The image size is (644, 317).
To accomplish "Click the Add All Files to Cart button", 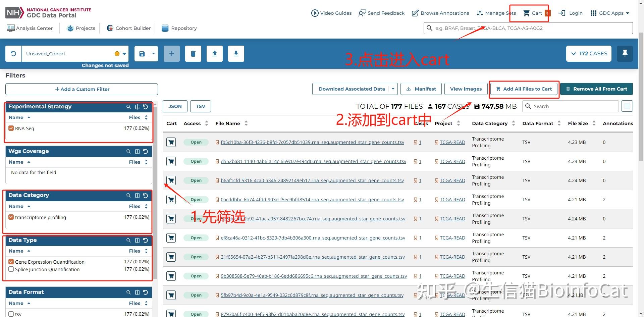I will (524, 89).
